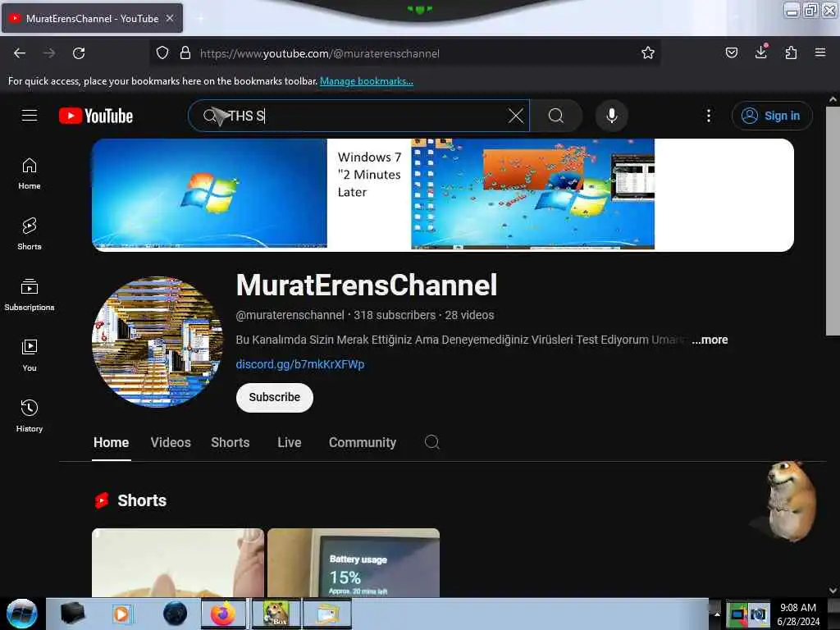Click the taskbar clock showing 9:08 AM

797,614
